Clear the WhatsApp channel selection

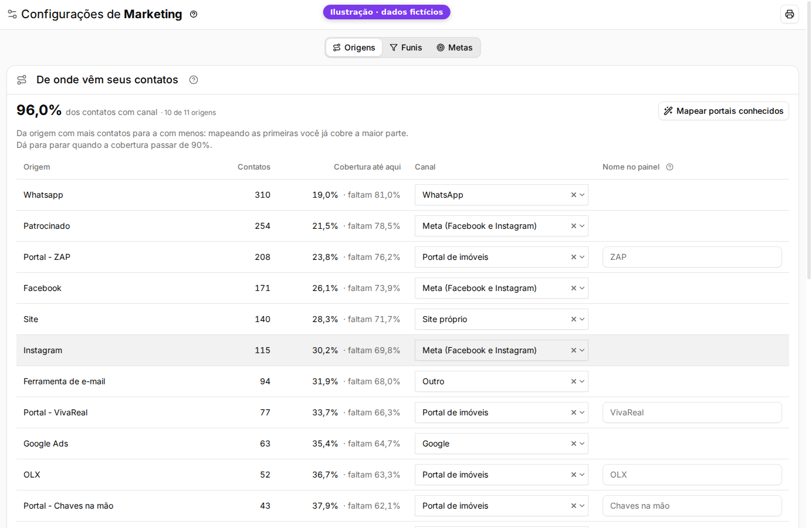(x=573, y=195)
